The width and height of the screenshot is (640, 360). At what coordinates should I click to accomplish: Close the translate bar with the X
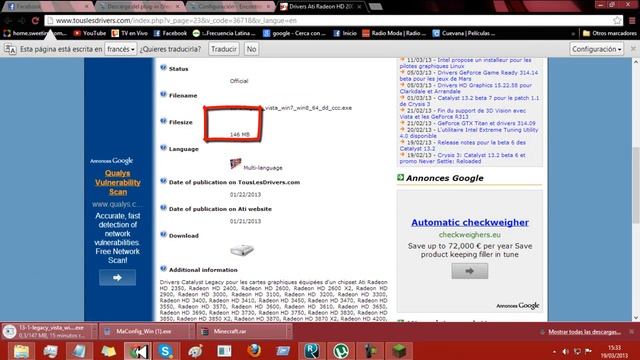point(633,49)
